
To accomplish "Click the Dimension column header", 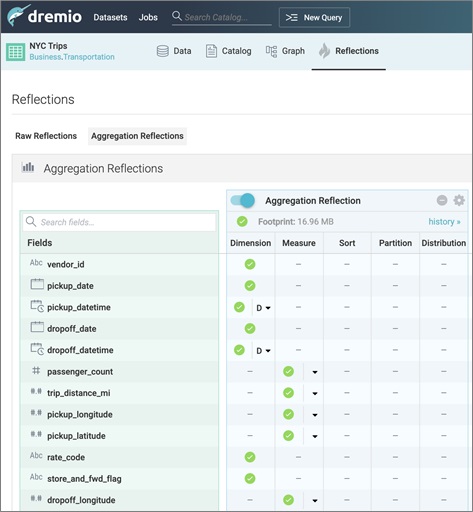I will point(251,243).
